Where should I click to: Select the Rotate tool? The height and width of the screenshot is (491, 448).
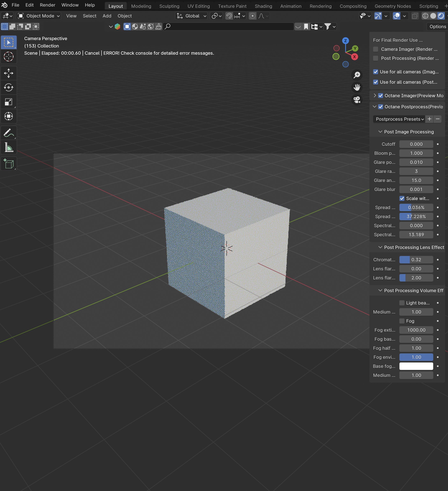[8, 87]
